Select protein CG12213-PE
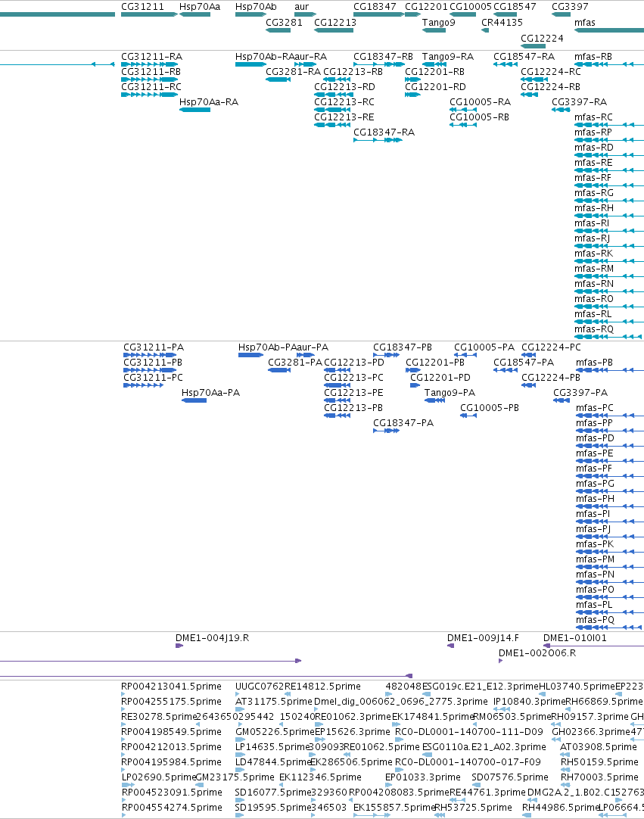This screenshot has width=644, height=819. click(x=353, y=393)
